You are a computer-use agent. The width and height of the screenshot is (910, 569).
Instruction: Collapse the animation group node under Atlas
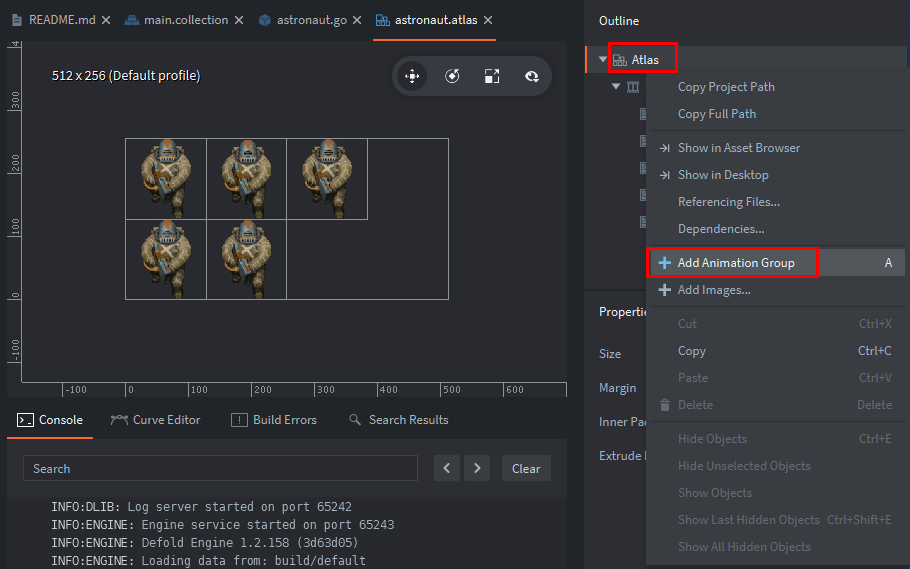(x=616, y=87)
